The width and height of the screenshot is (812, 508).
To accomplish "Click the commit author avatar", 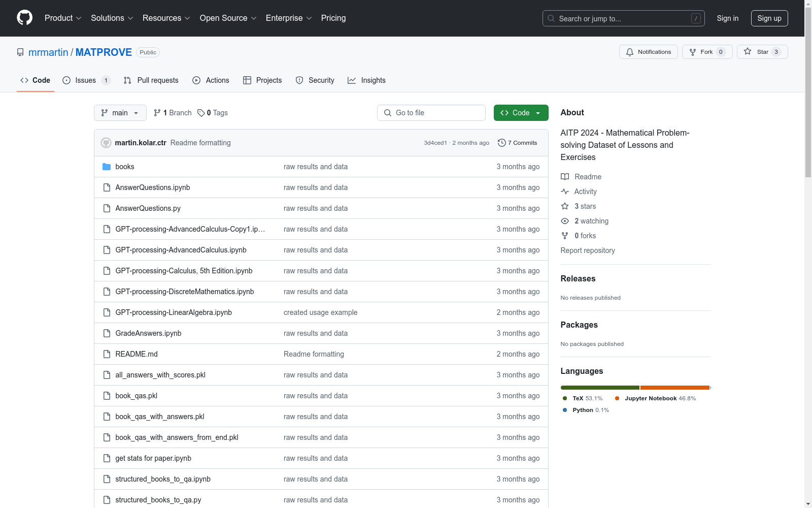I will pyautogui.click(x=106, y=143).
